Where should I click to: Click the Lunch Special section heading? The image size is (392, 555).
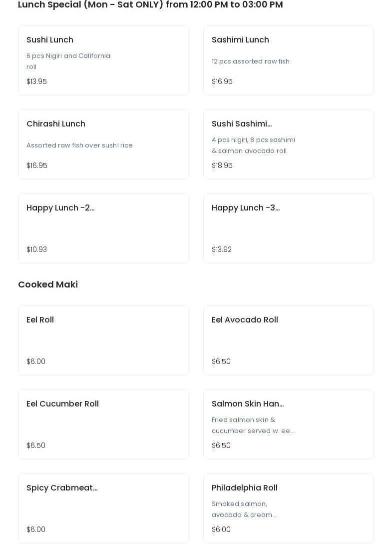150,5
